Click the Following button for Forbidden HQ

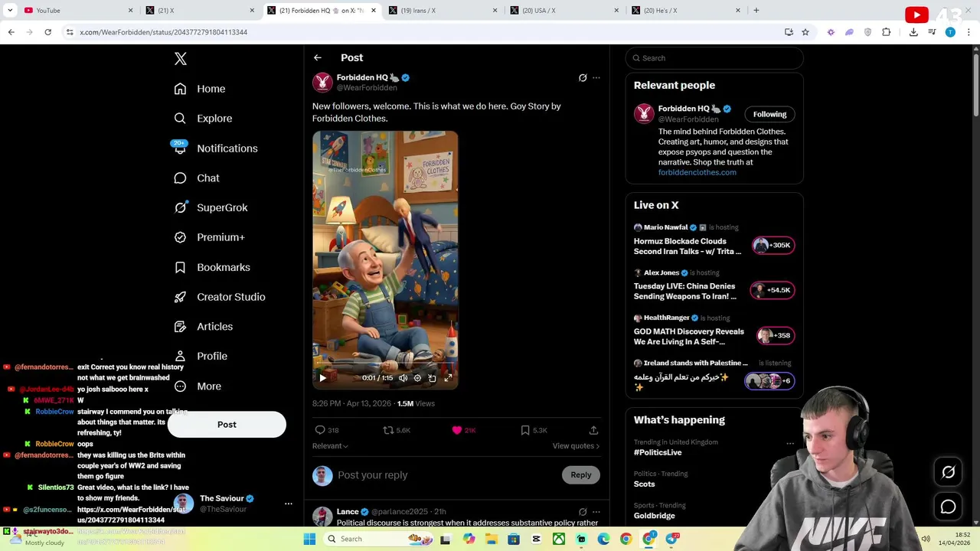pos(769,114)
